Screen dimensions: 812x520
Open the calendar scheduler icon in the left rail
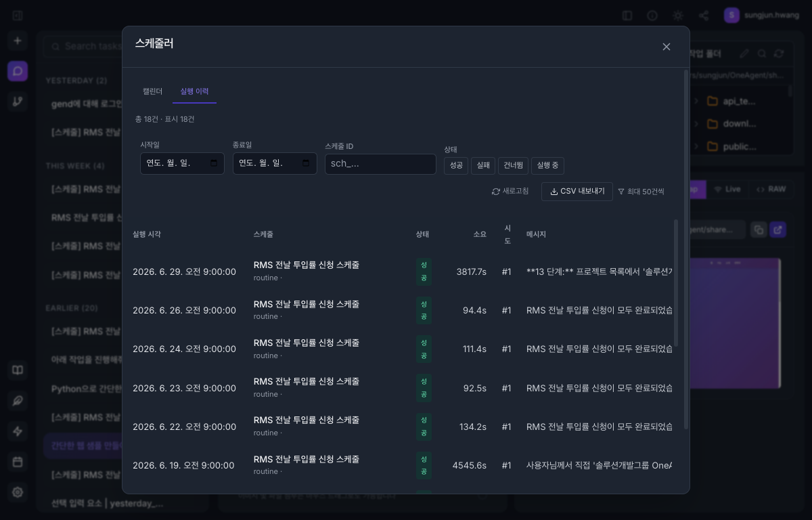pyautogui.click(x=18, y=462)
